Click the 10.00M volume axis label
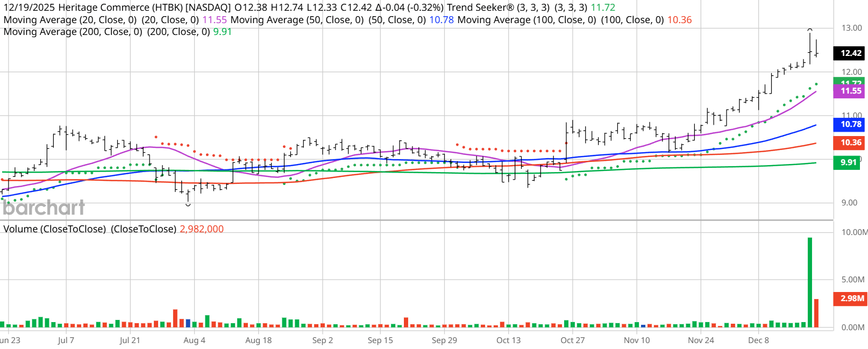This screenshot has height=349, width=868. (854, 232)
